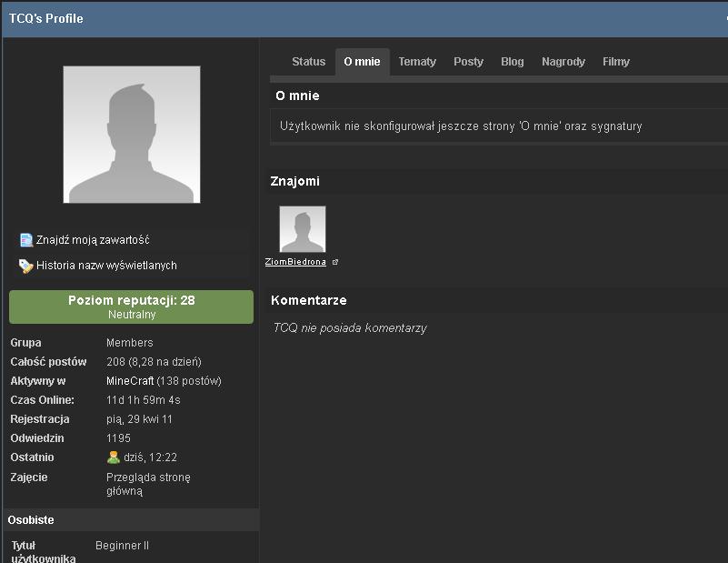Screen dimensions: 728x563
Task: Click the Members group value
Action: (x=130, y=343)
